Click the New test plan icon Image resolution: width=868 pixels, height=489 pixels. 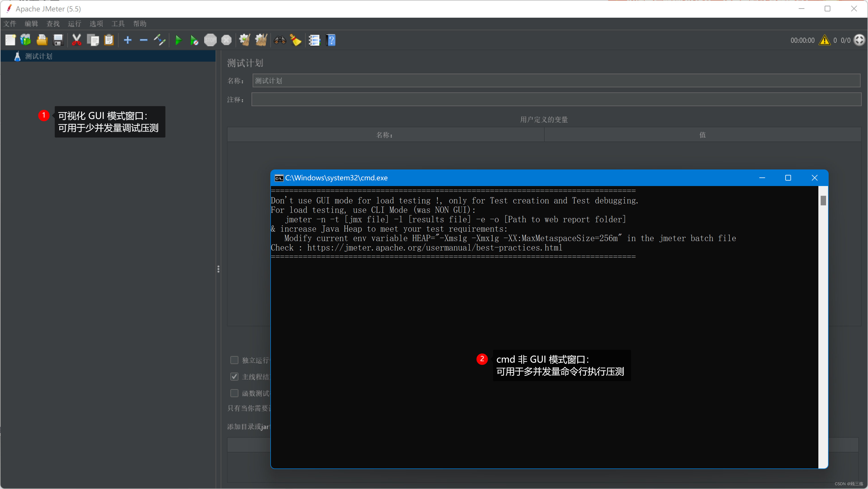[x=10, y=40]
